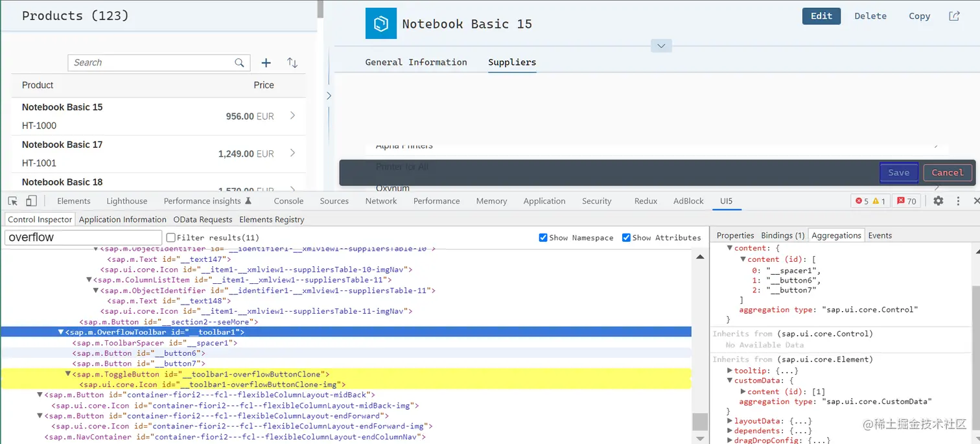Open the sort icon next to the plus
The width and height of the screenshot is (980, 444).
point(292,63)
